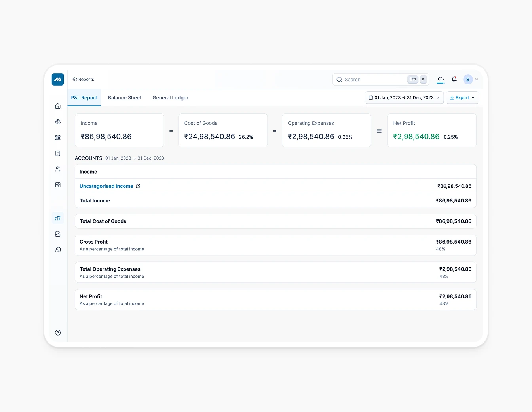
Task: Switch to the Balance Sheet tab
Action: [x=124, y=97]
